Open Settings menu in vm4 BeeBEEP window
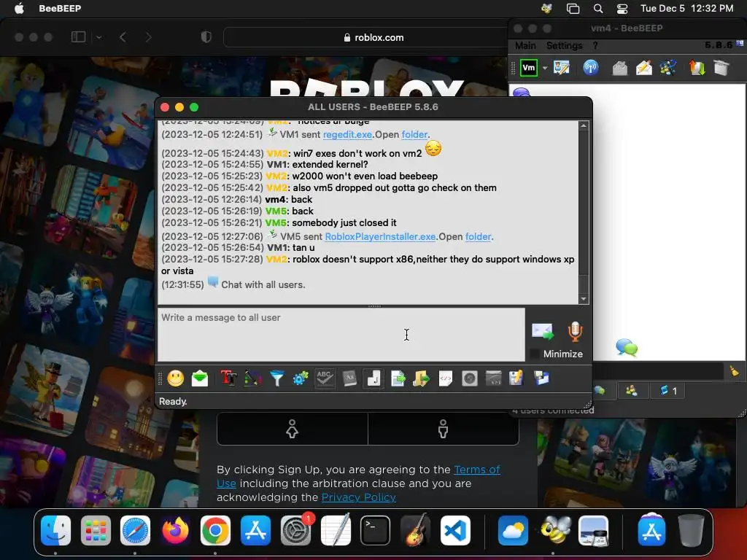 click(x=564, y=46)
